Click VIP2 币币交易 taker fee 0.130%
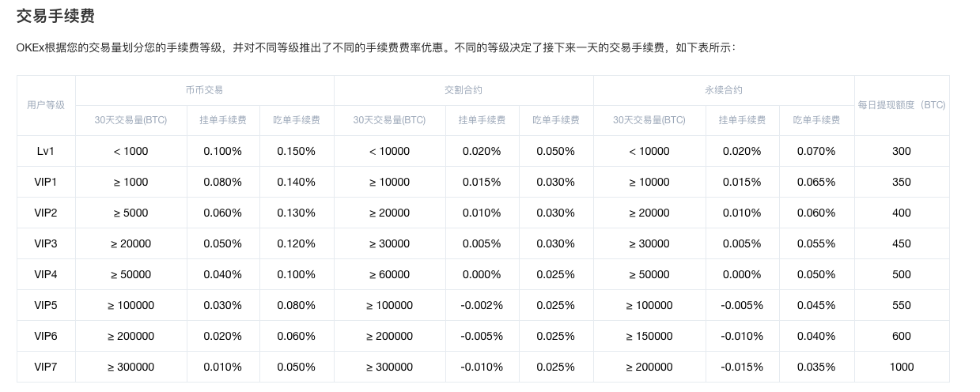Screen dimensions: 980x392 point(297,213)
